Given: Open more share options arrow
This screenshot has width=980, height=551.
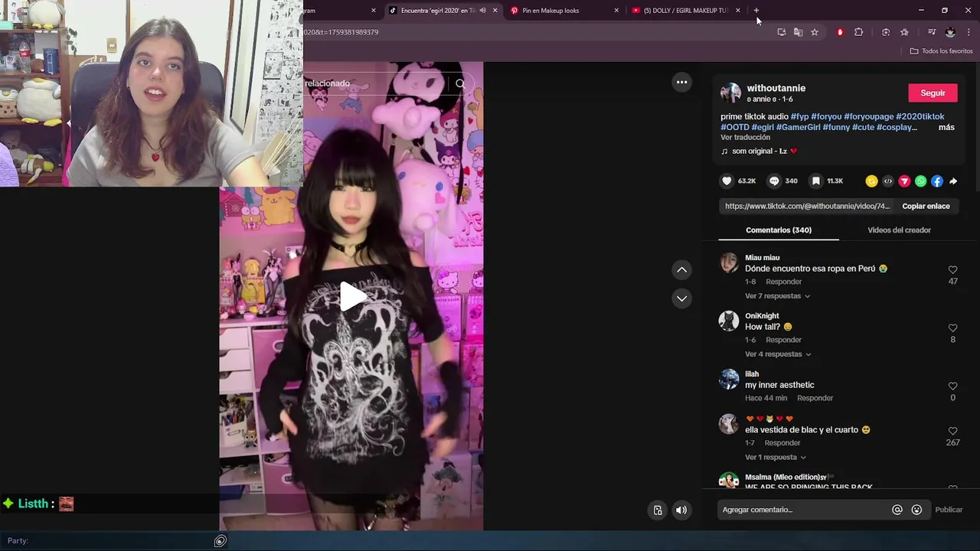Looking at the screenshot, I should 953,181.
